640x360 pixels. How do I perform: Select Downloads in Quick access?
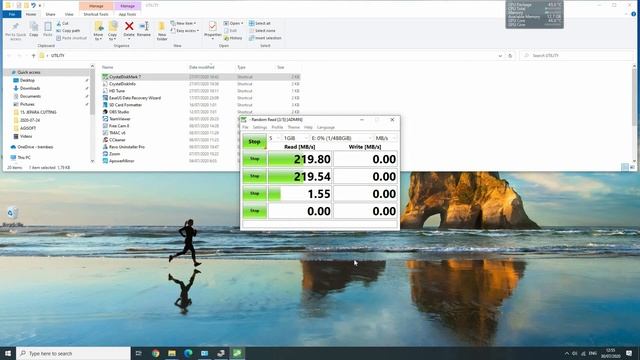[30, 88]
